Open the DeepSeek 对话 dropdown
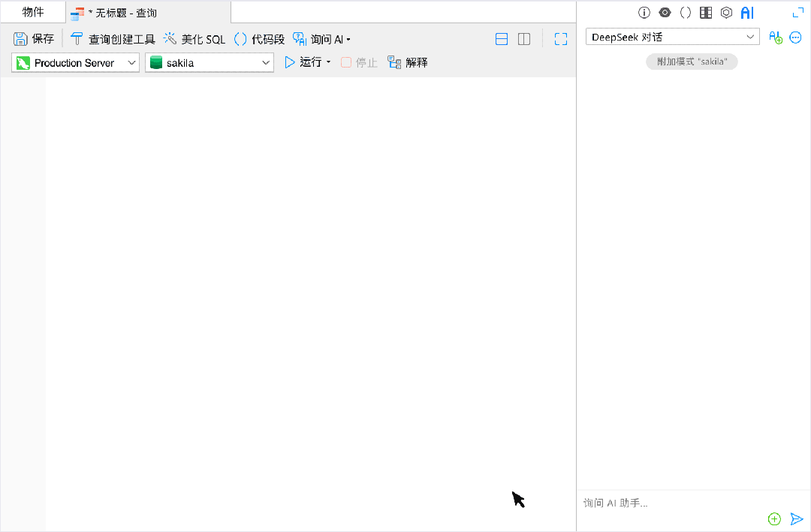811x532 pixels. click(672, 37)
